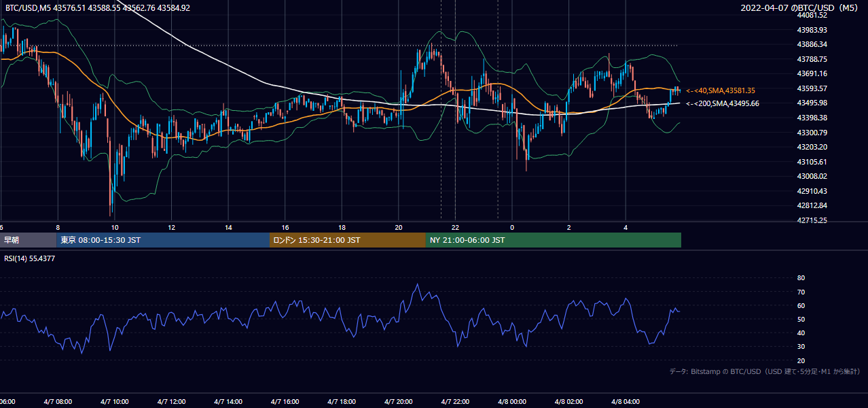Image resolution: width=868 pixels, height=408 pixels.
Task: Click bottom time label 4/7 08:00
Action: (57, 402)
